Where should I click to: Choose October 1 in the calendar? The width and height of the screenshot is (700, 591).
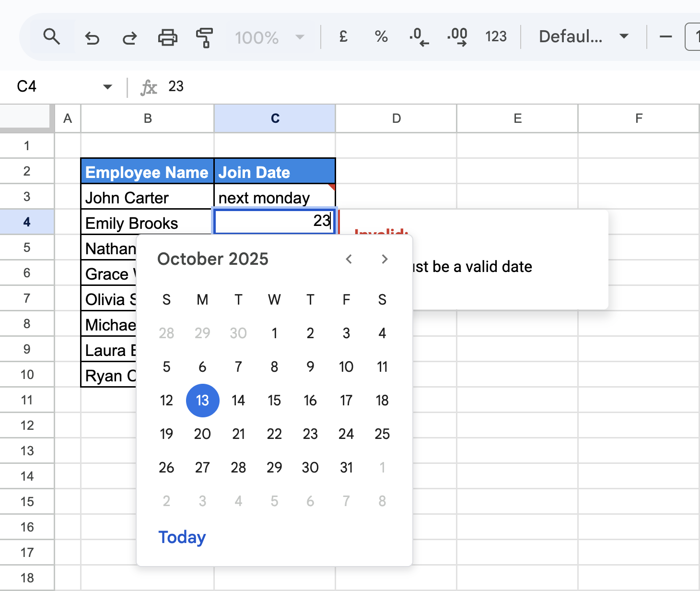click(x=274, y=333)
